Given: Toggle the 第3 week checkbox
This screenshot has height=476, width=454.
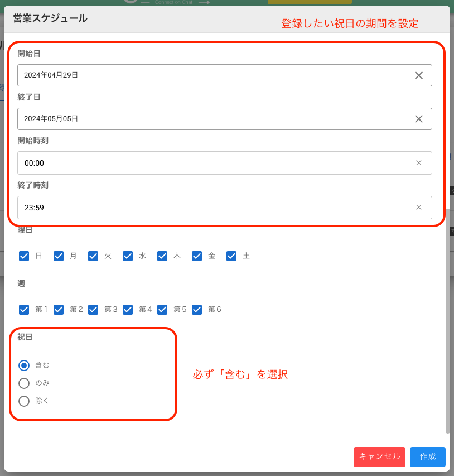Looking at the screenshot, I should (x=93, y=309).
